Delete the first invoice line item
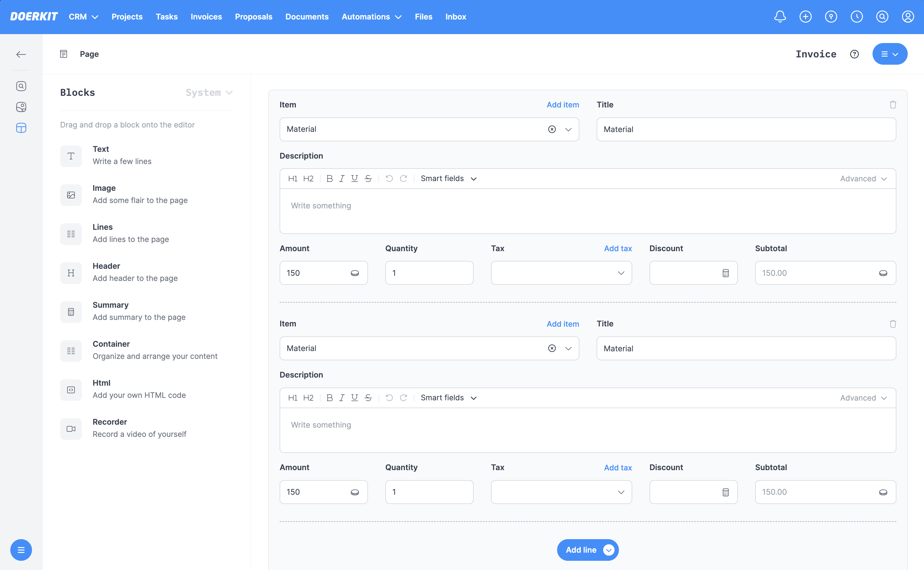 pos(893,105)
